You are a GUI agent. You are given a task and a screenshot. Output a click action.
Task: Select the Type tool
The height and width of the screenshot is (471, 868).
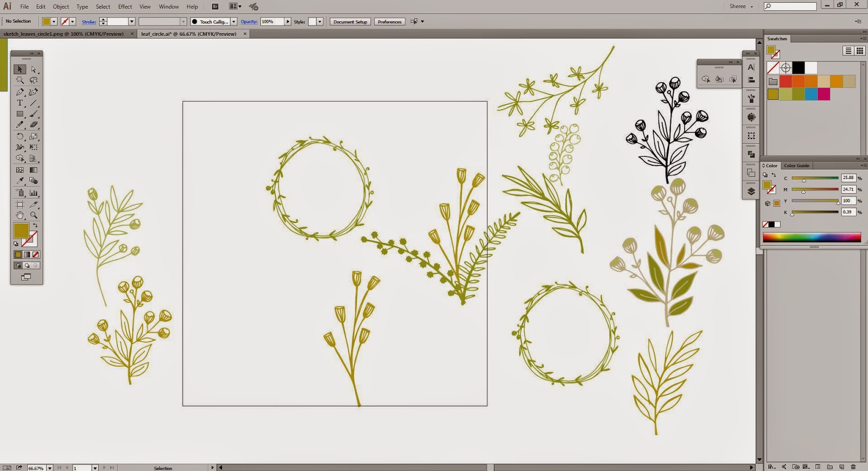[20, 103]
